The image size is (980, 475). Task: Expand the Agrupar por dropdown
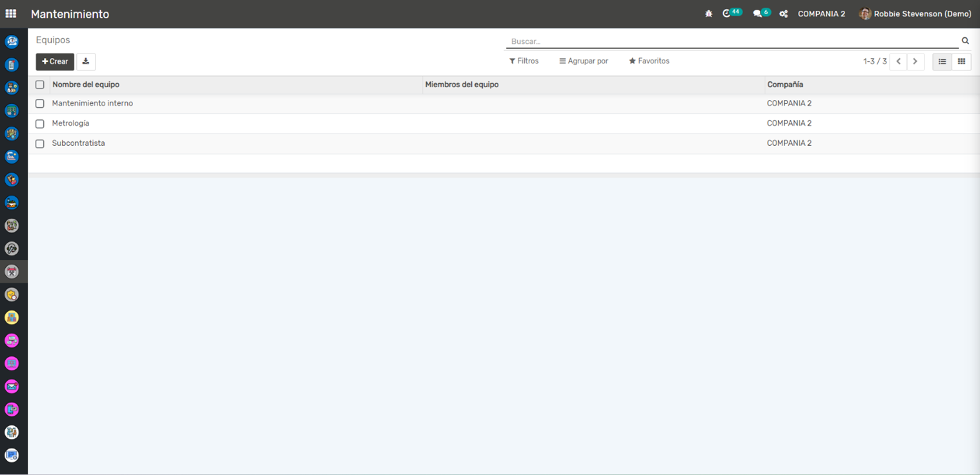[584, 61]
